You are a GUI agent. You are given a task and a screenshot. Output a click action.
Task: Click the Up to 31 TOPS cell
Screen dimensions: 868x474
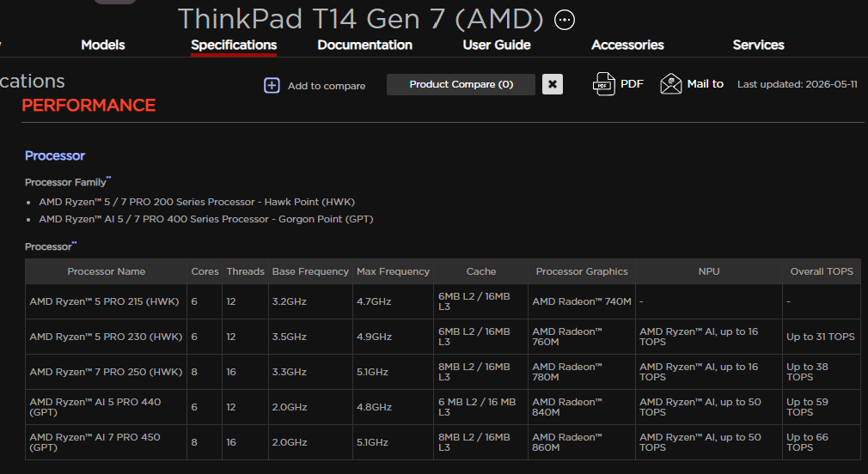click(x=822, y=337)
